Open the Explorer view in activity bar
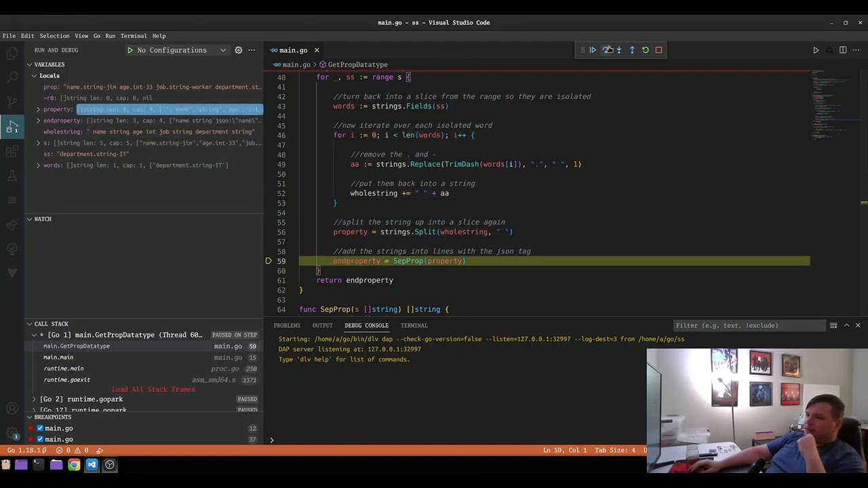 click(x=12, y=54)
